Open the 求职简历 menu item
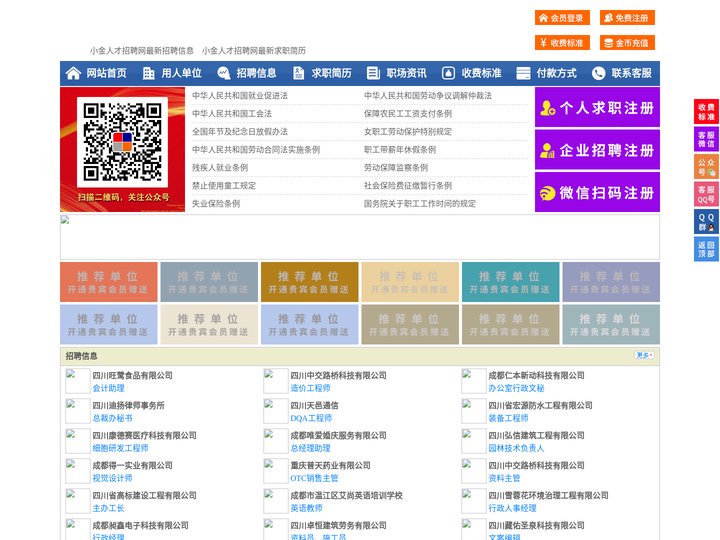720x540 pixels. point(332,73)
